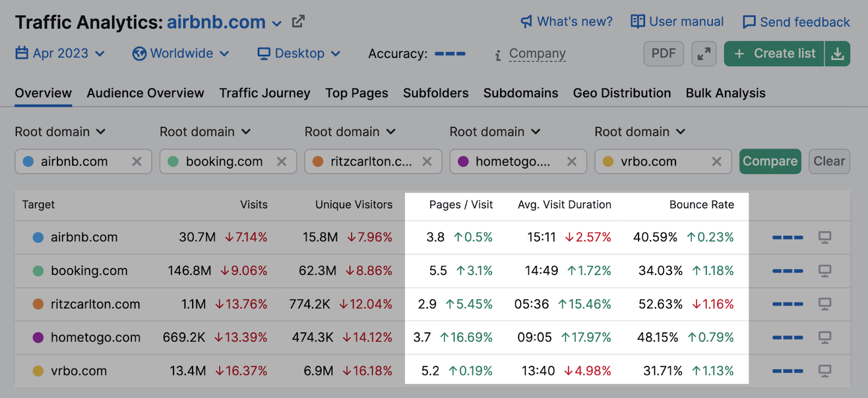Click the calendar icon beside Apr 2023
The height and width of the screenshot is (398, 868).
(x=22, y=53)
